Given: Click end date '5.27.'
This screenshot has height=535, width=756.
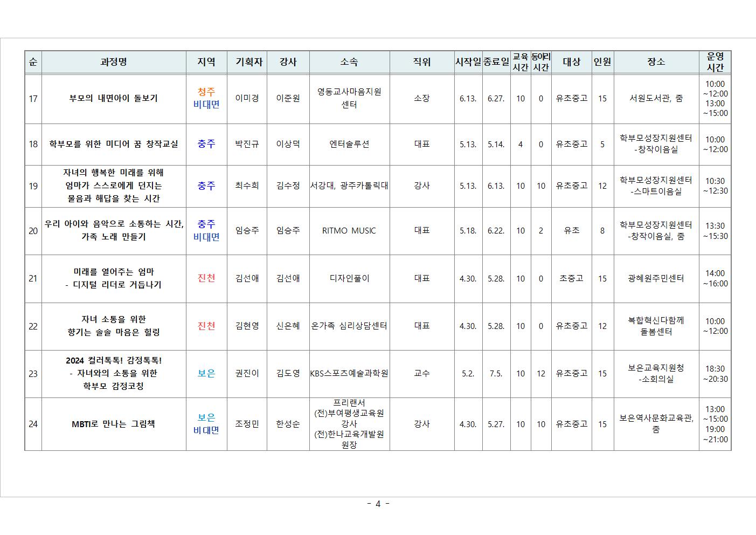Looking at the screenshot, I should (496, 424).
